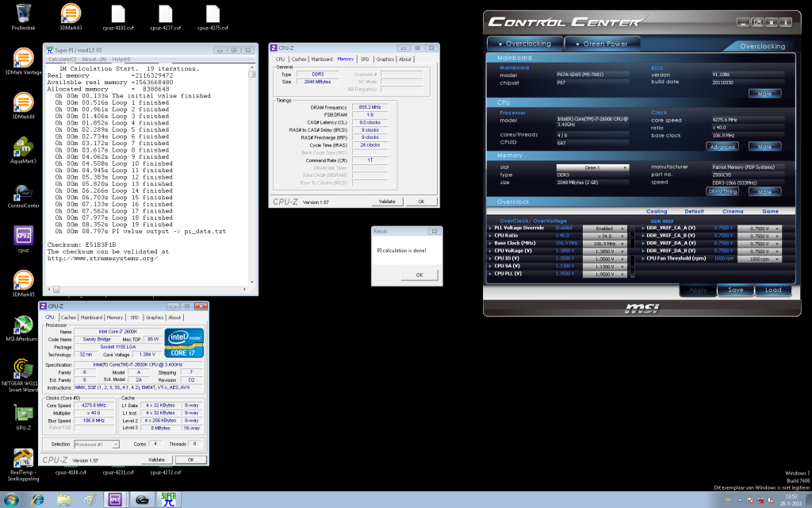Select the Game overclock profile
Image resolution: width=812 pixels, height=508 pixels.
point(770,211)
